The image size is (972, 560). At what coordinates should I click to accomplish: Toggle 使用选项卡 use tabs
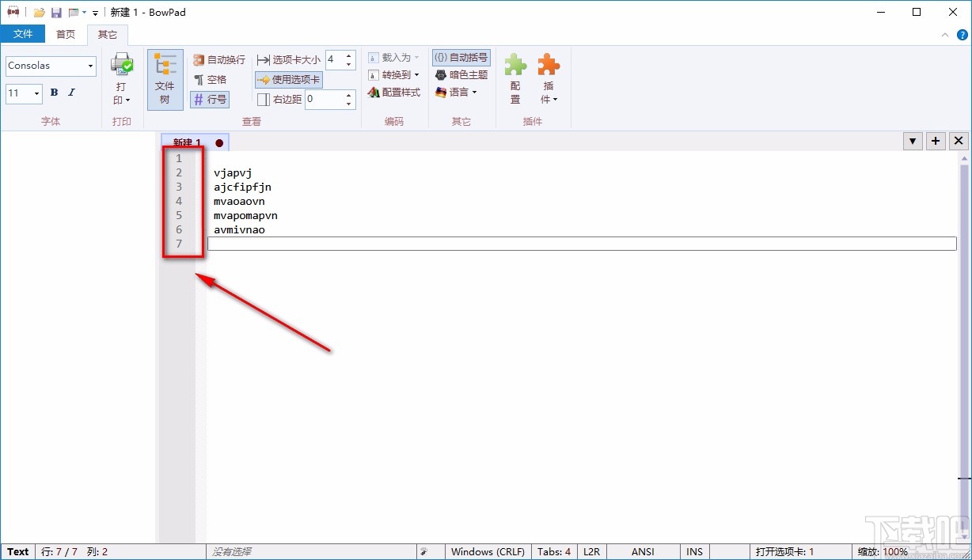tap(289, 79)
